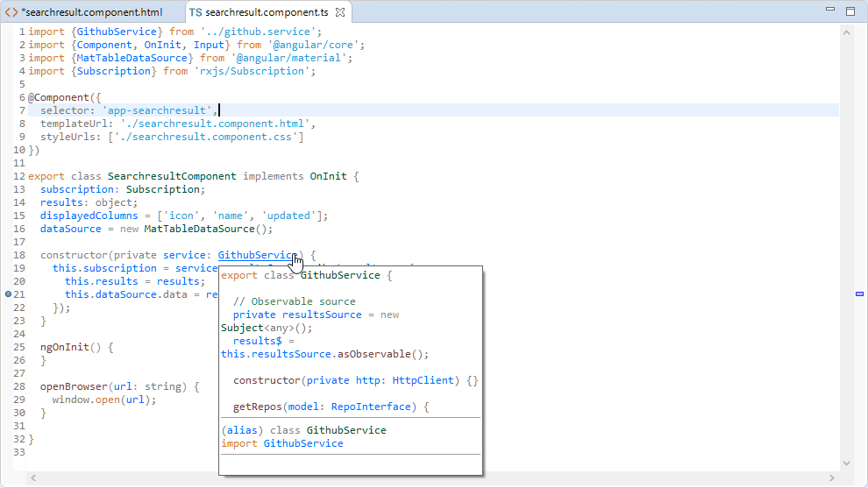The image size is (868, 488).
Task: Click HttpClient in the hover popup
Action: click(x=423, y=380)
